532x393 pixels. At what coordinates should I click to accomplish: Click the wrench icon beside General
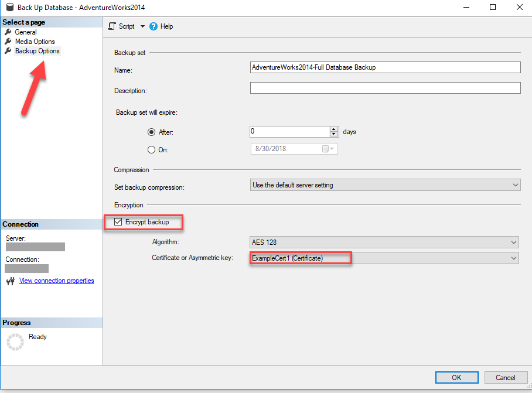8,32
